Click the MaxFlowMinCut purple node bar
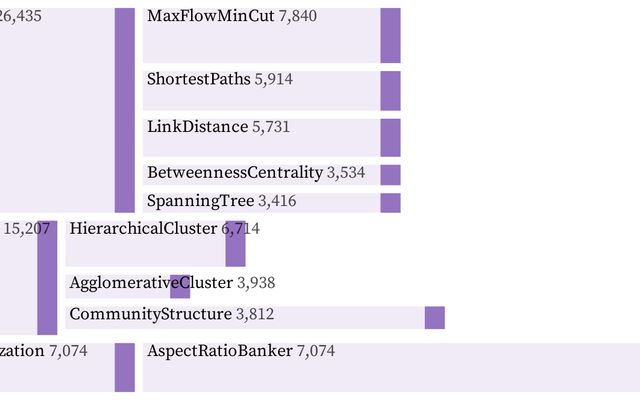The image size is (640, 400). click(x=390, y=36)
